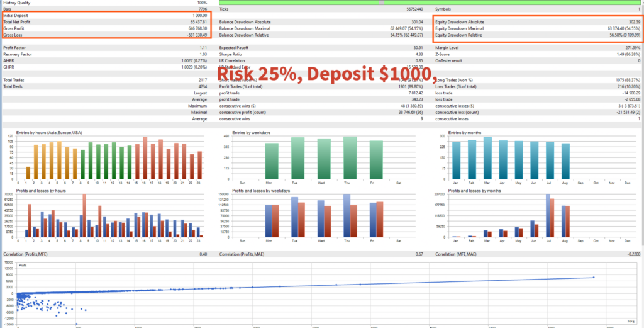Click largest profit trade value 7 812.42
Image resolution: width=644 pixels, height=328 pixels.
click(x=416, y=93)
